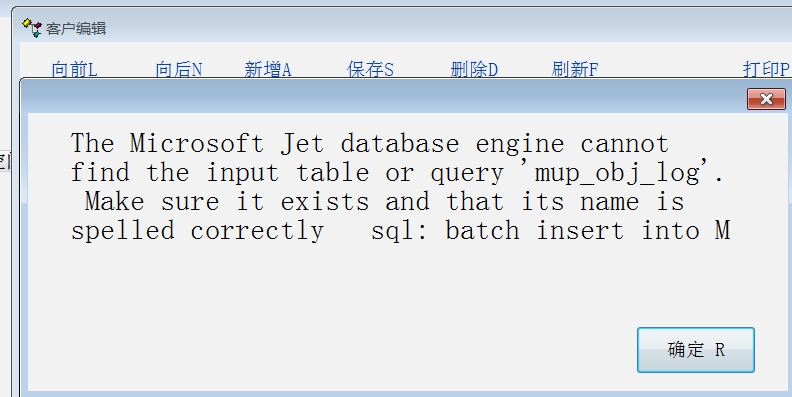Click the partially hidden control at left edge
Image resolution: width=792 pixels, height=397 pixels.
pos(5,162)
